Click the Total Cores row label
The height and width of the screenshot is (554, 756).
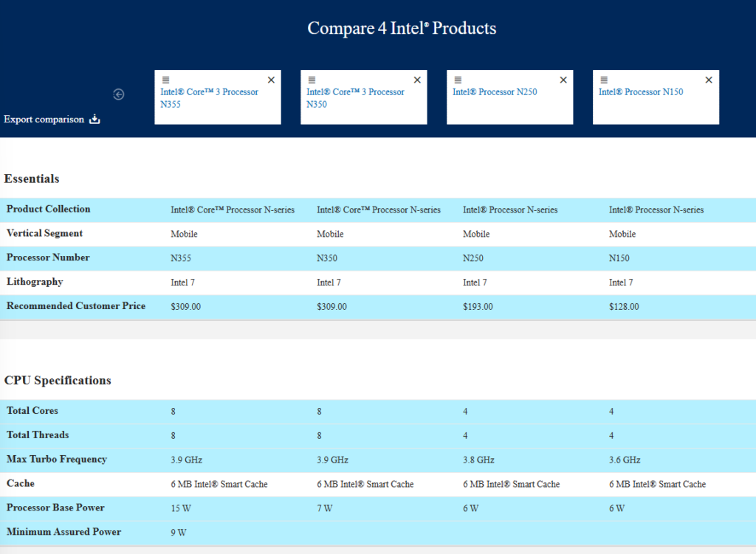32,410
